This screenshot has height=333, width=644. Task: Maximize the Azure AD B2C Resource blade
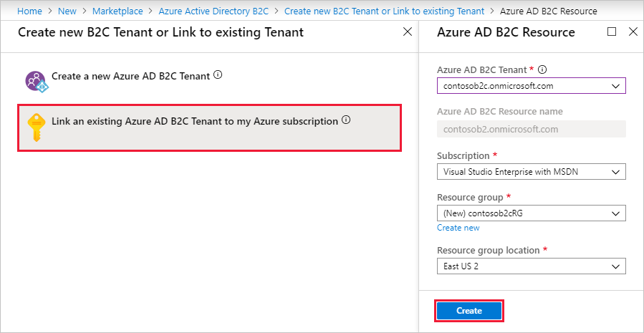(611, 32)
